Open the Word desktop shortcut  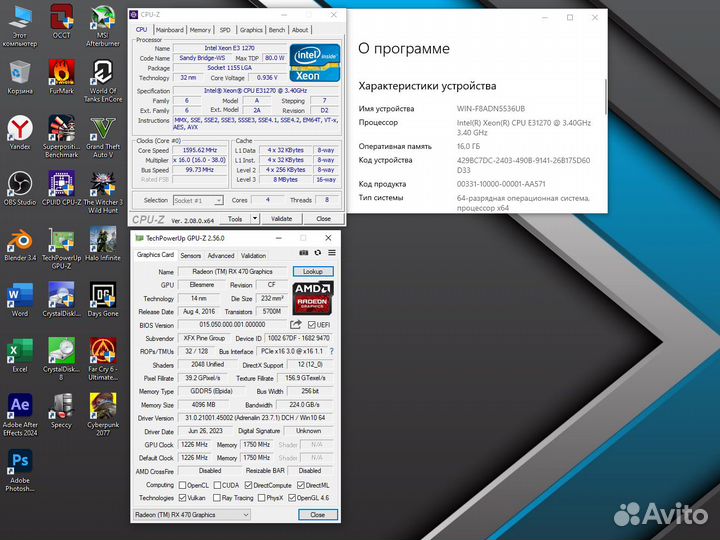click(20, 300)
